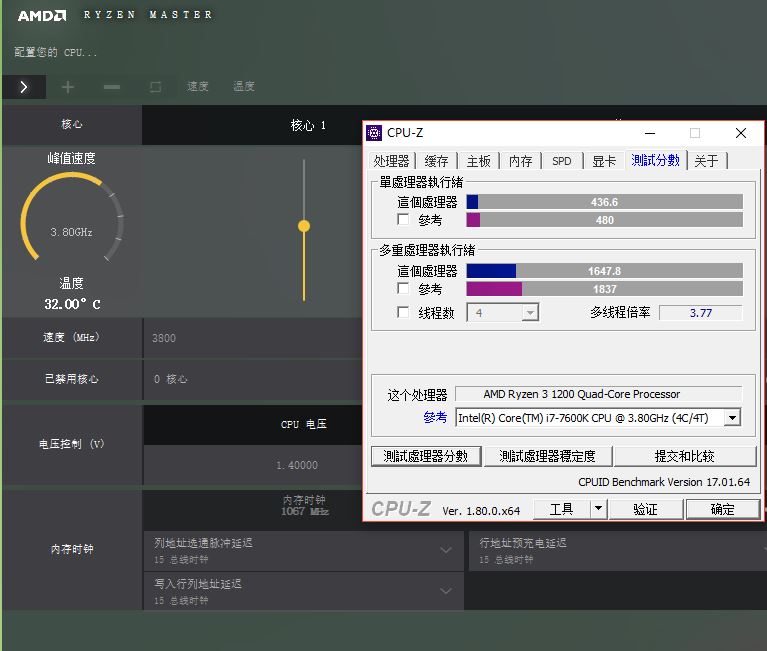This screenshot has height=651, width=767.
Task: Expand 列地址选通脉冲延迟 dropdown
Action: (446, 550)
